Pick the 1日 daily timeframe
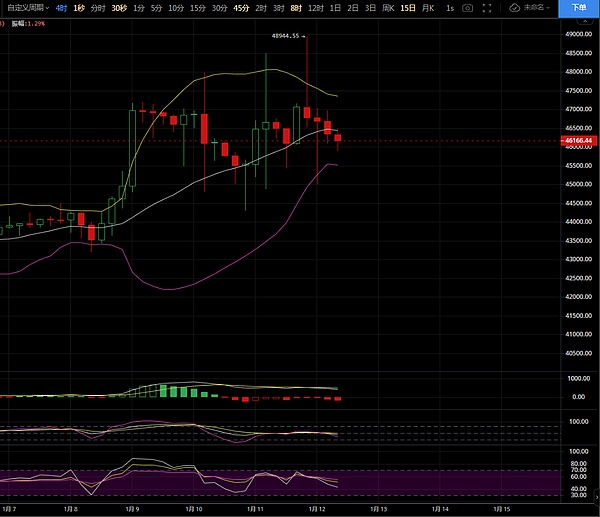This screenshot has height=517, width=600. click(x=334, y=7)
